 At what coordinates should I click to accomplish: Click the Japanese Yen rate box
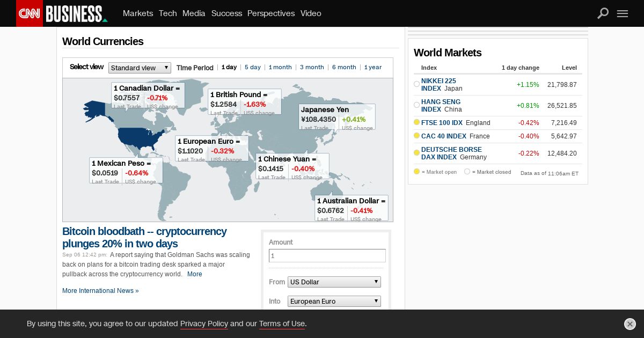click(337, 117)
